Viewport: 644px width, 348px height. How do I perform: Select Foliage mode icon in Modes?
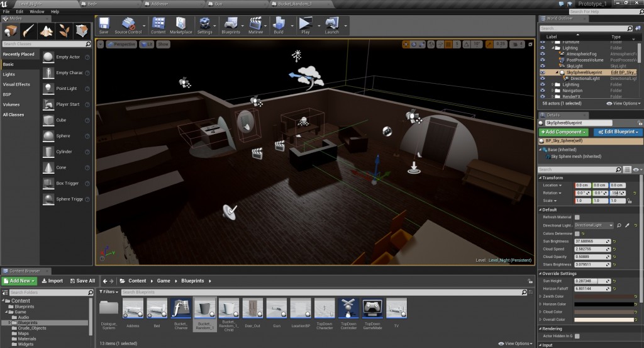[64, 31]
